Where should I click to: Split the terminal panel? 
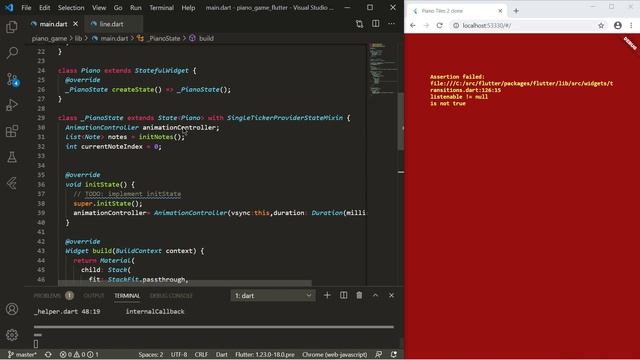344,295
